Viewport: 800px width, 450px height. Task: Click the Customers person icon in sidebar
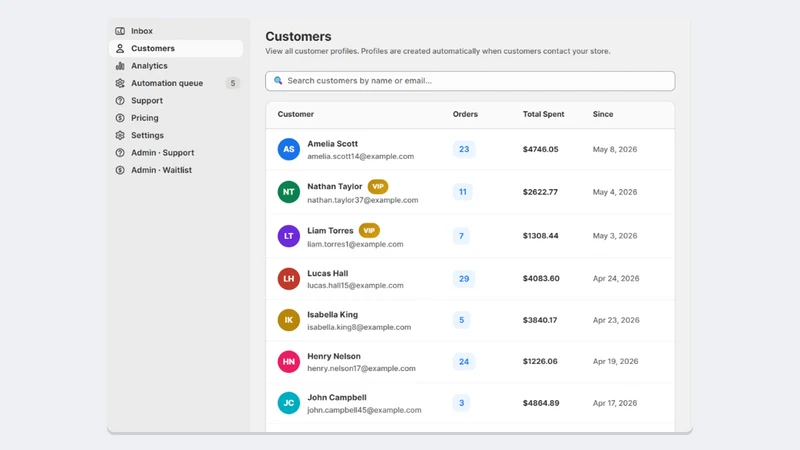(120, 48)
